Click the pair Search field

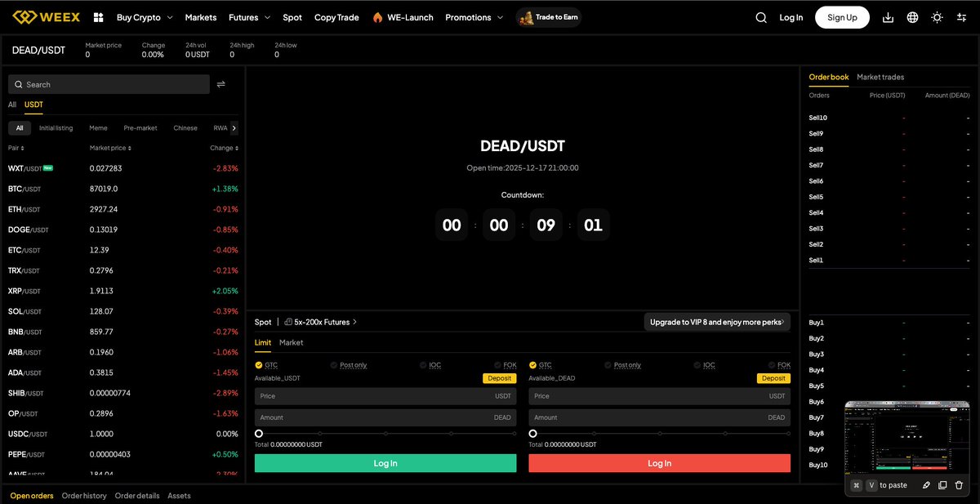[x=109, y=84]
